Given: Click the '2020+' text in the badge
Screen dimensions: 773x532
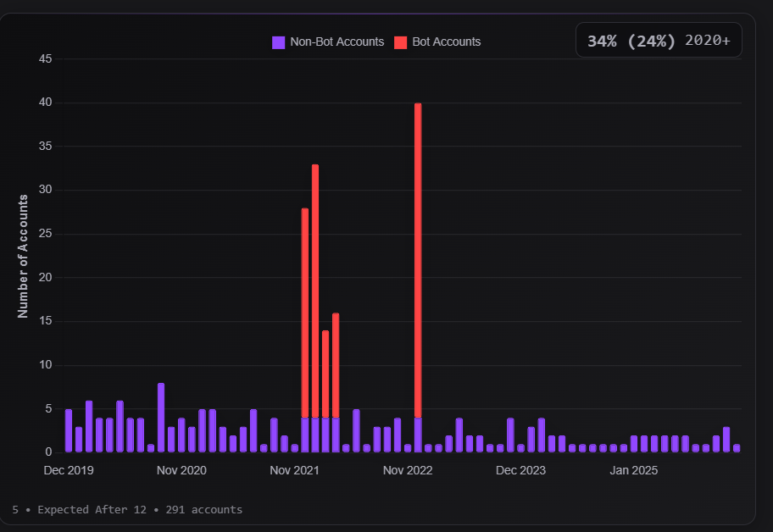Looking at the screenshot, I should coord(708,41).
